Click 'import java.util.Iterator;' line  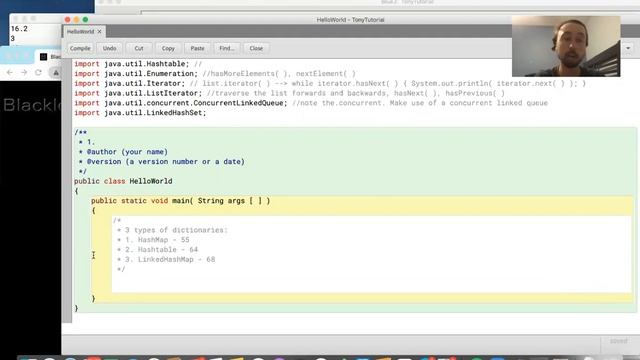tap(129, 83)
